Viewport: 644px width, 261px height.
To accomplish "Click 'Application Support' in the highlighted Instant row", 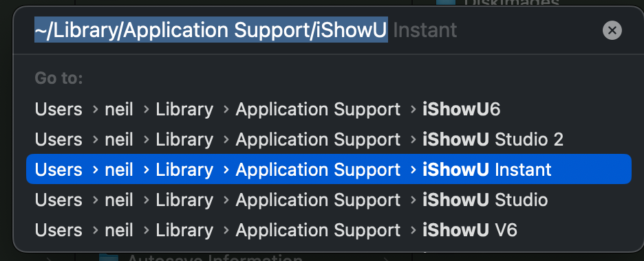I will click(x=318, y=170).
